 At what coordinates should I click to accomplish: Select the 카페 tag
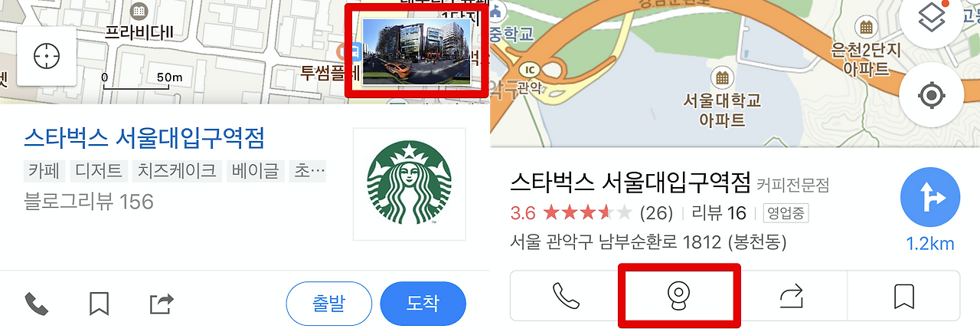point(44,171)
